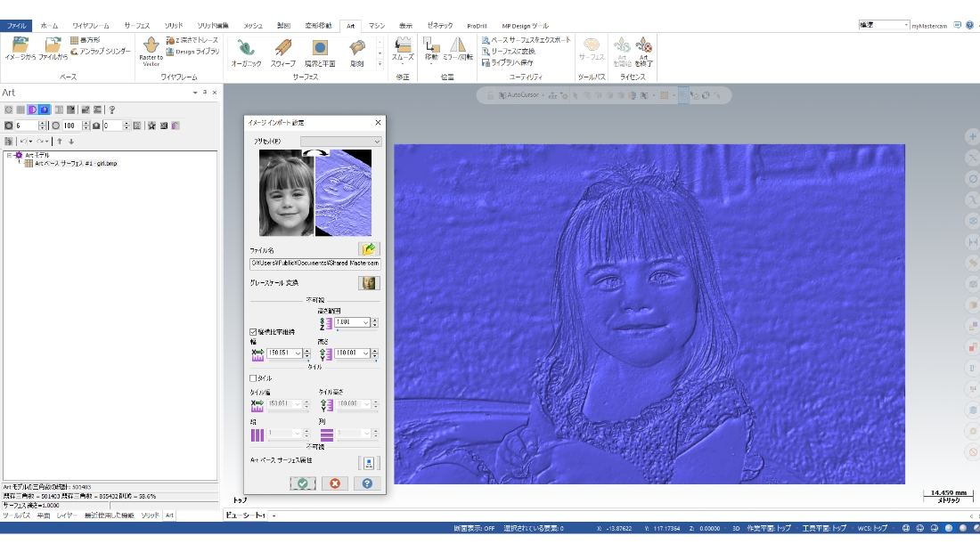Screen dimensions: 980x552
Task: Click the ファイルから ribbon icon
Action: pyautogui.click(x=53, y=49)
